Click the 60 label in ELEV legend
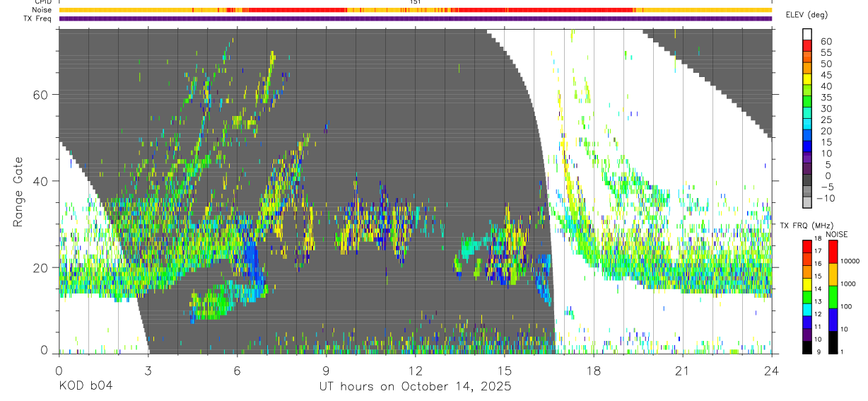This screenshot has height=401, width=868. (x=826, y=41)
